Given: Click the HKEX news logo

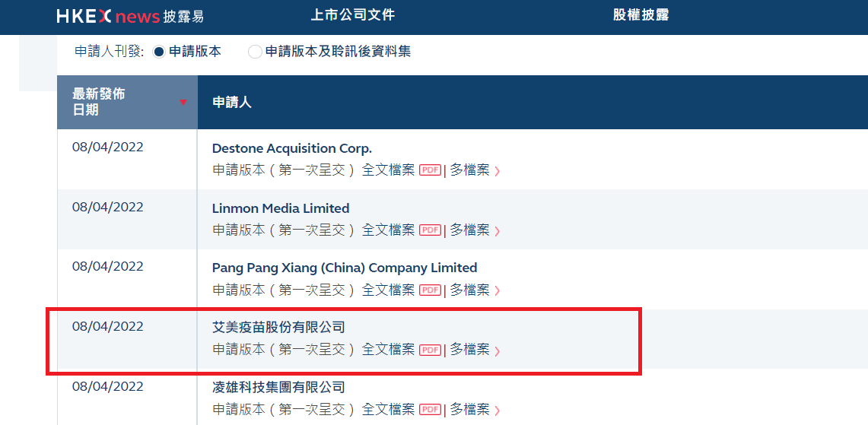Looking at the screenshot, I should (x=129, y=16).
